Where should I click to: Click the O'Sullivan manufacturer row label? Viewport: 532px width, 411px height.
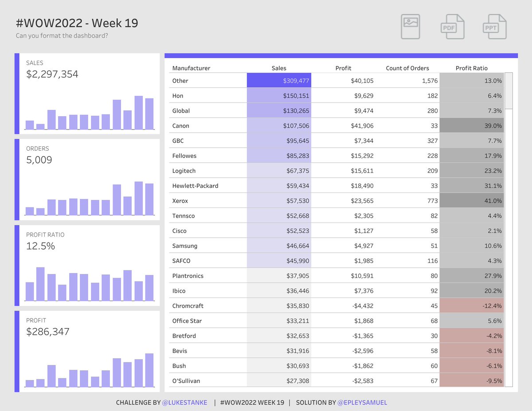(x=186, y=381)
